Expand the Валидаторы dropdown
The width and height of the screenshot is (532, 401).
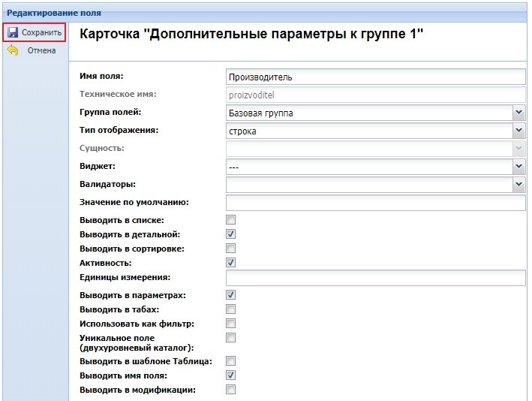click(x=518, y=183)
